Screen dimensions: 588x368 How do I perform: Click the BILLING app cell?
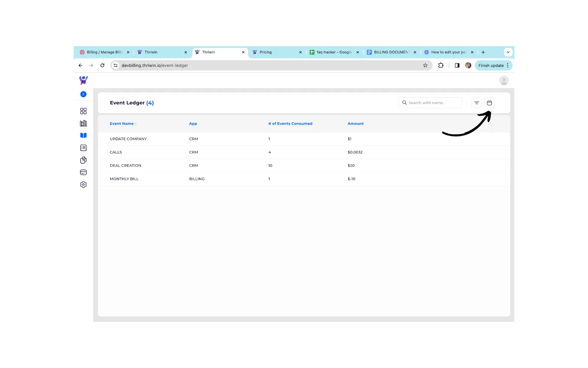(197, 179)
